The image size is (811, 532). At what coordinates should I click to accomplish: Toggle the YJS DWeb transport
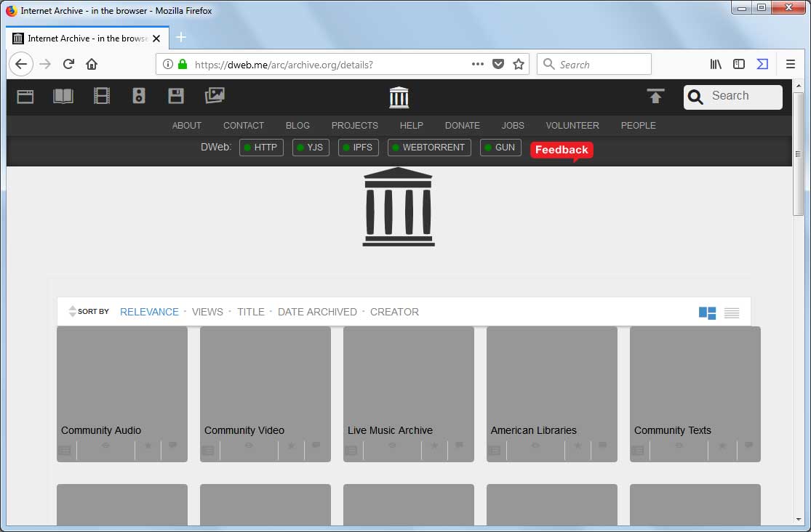311,148
